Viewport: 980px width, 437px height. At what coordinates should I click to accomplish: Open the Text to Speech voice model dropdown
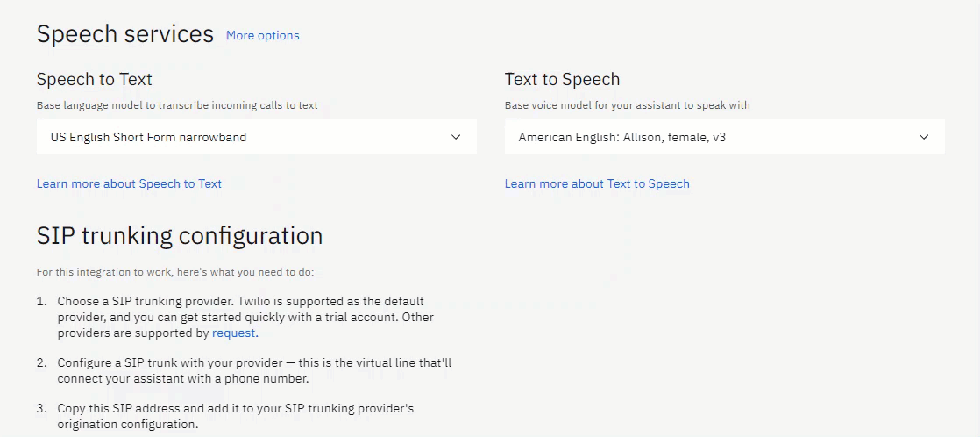pos(724,137)
